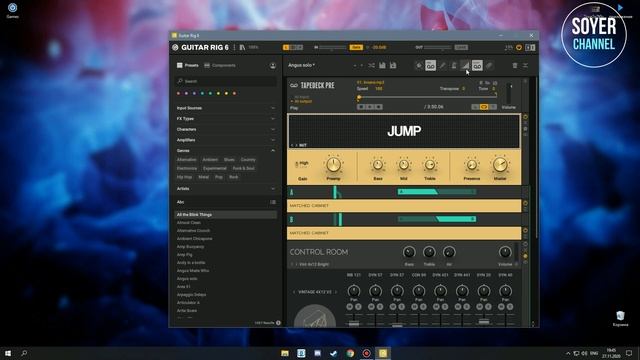This screenshot has height=360, width=640.
Task: Open the info icon beside results count
Action: click(x=278, y=322)
